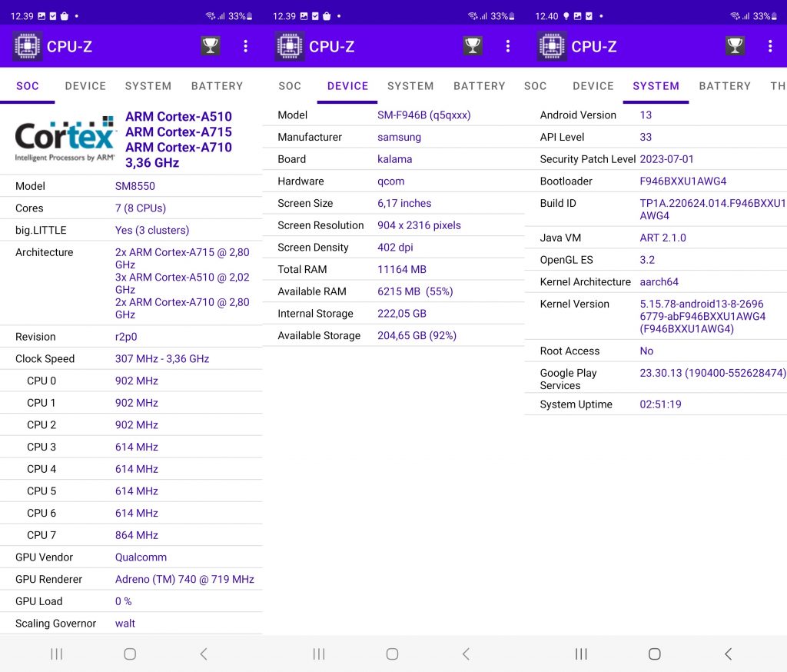787x672 pixels.
Task: Select the BATTERY tab in right panel
Action: click(725, 86)
